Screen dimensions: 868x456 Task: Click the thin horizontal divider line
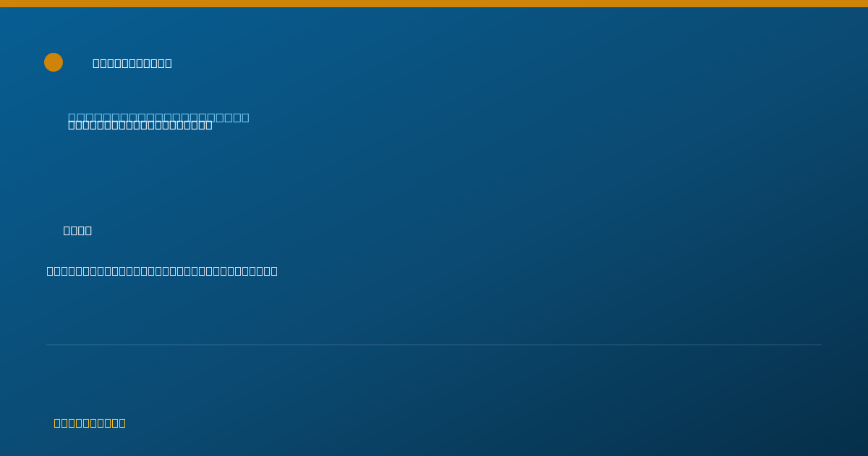434,345
